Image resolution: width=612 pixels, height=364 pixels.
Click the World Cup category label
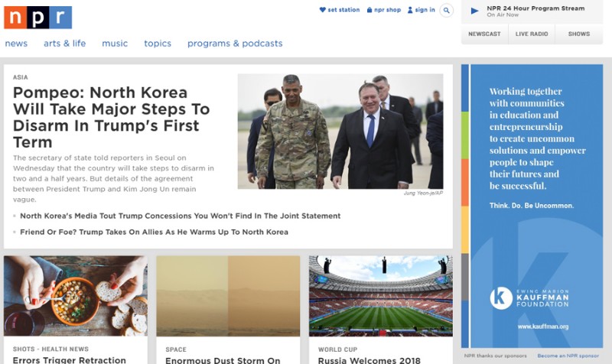click(x=337, y=349)
